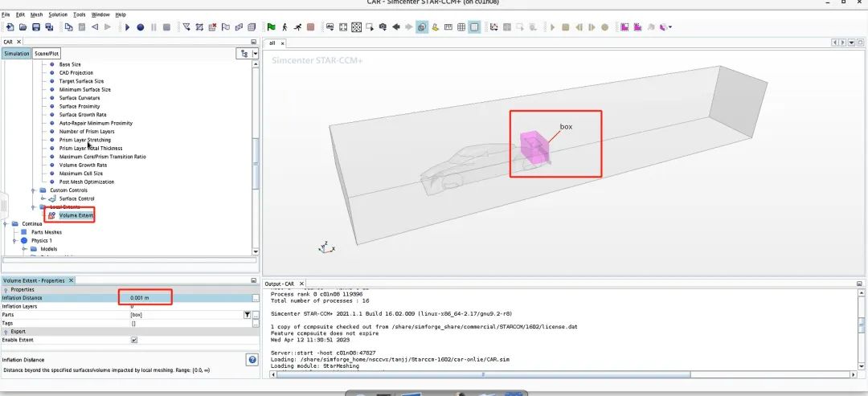The width and height of the screenshot is (868, 396).
Task: Click the highlighted projection mode icon
Action: click(x=422, y=27)
